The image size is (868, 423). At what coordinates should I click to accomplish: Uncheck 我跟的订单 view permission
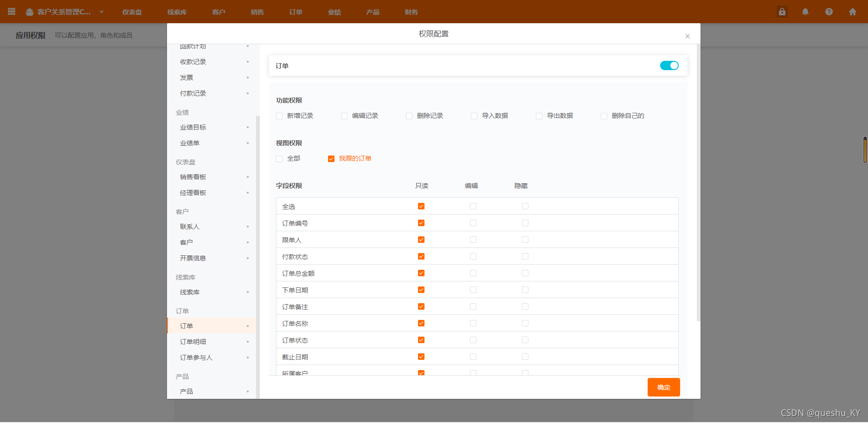tap(331, 158)
